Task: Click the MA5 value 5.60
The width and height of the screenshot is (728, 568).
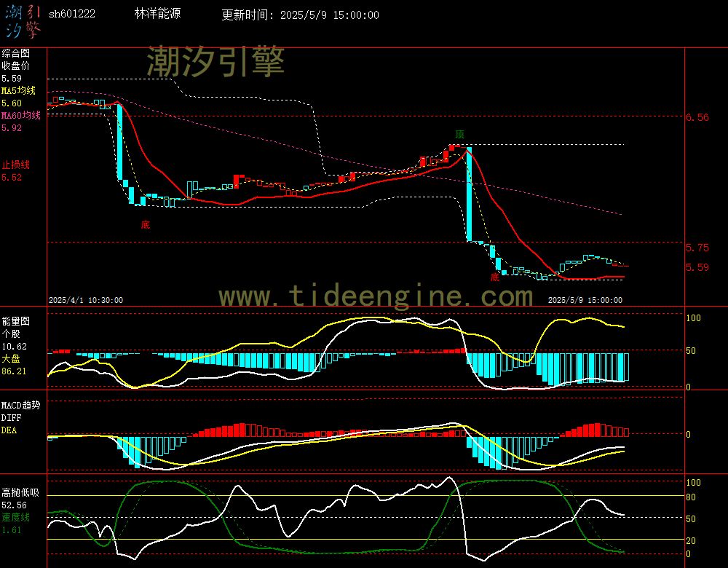Action: point(12,103)
